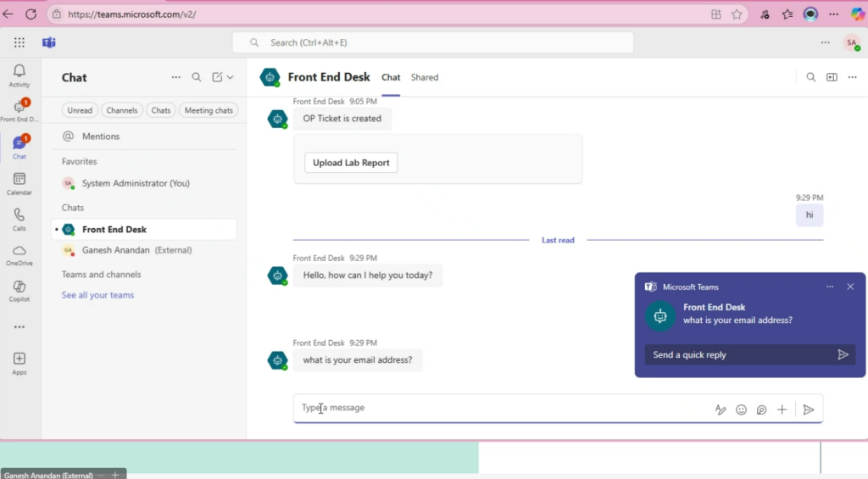Filter chat list by Meeting chats
The height and width of the screenshot is (479, 868).
209,110
